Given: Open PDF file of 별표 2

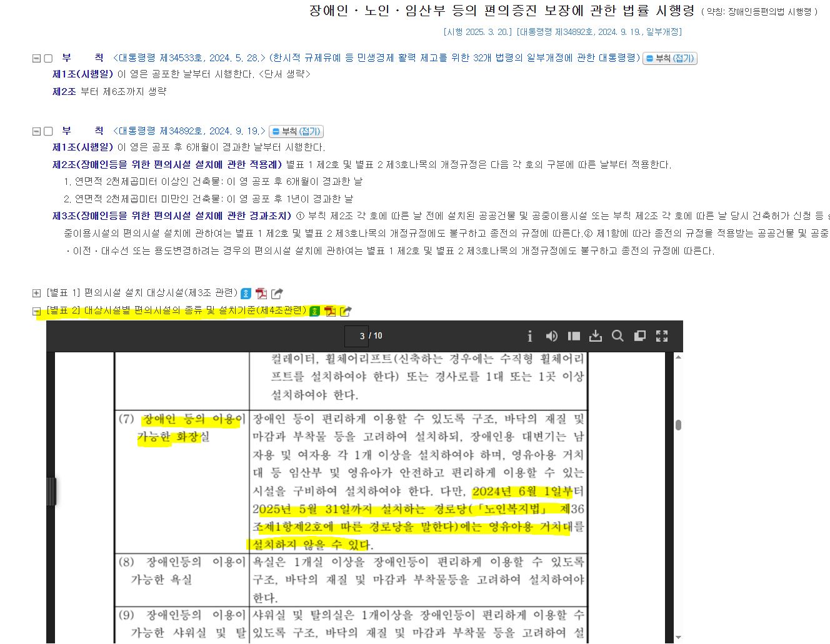Looking at the screenshot, I should coord(329,310).
